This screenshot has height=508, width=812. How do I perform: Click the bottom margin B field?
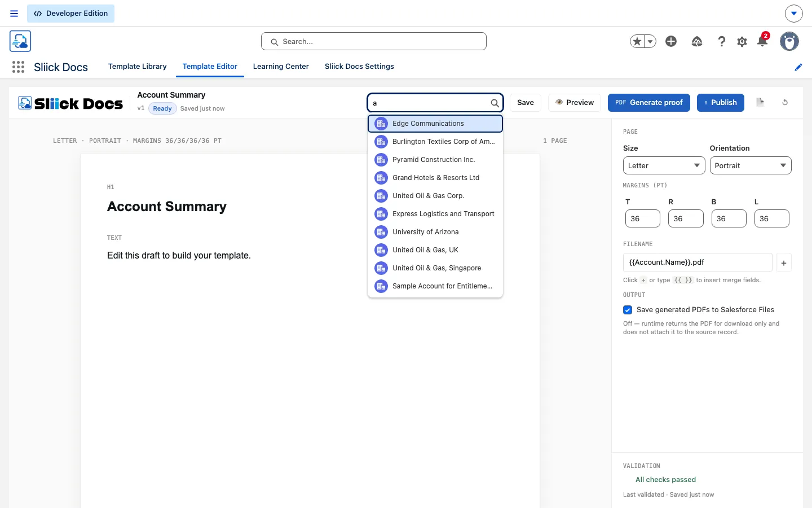point(729,218)
